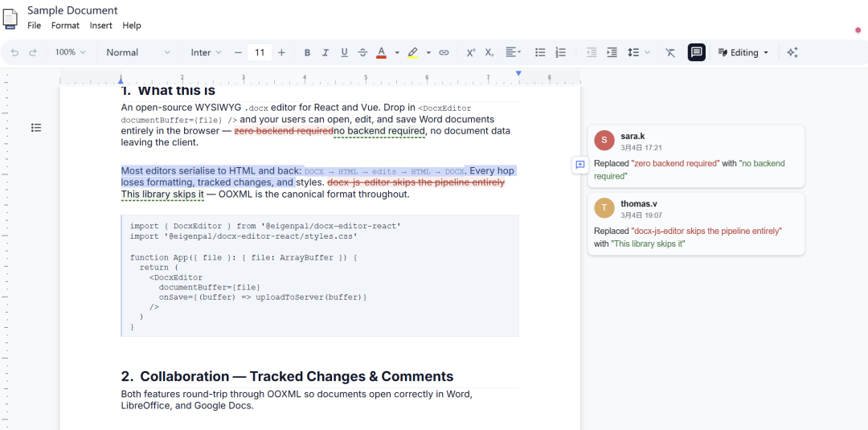Toggle underline formatting
868x430 pixels.
(x=344, y=52)
